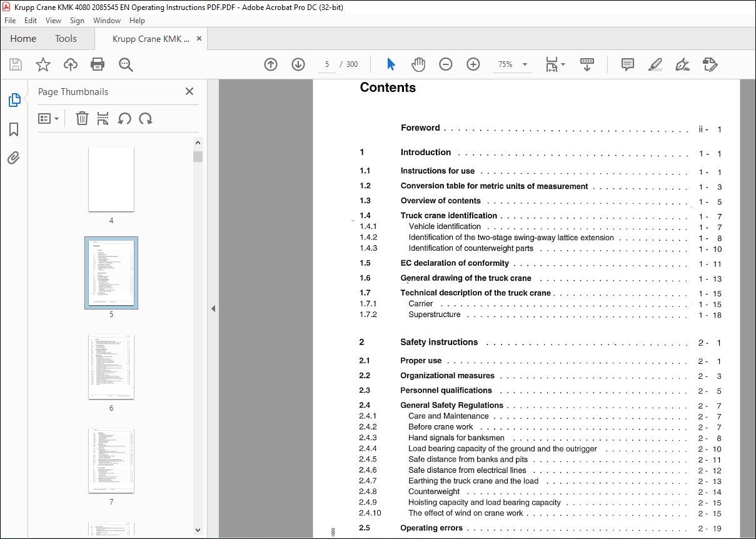Zoom in with the plus button
Image resolution: width=756 pixels, height=539 pixels.
[473, 64]
